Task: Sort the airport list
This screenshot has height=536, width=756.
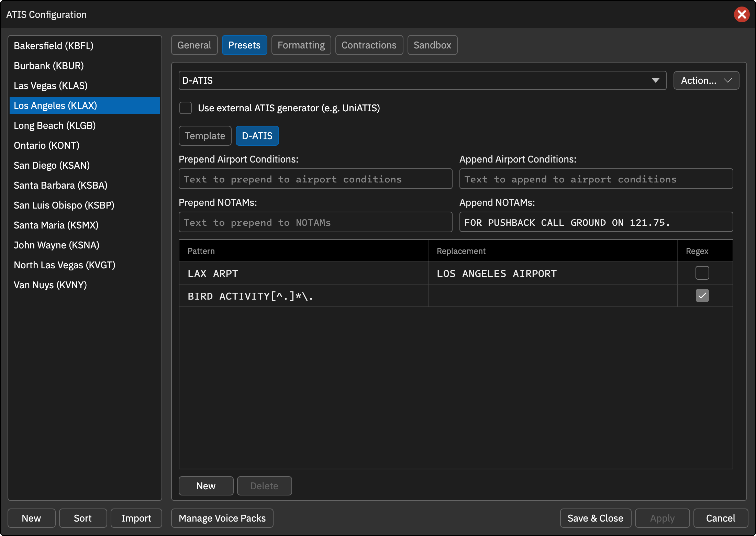Action: pos(83,518)
